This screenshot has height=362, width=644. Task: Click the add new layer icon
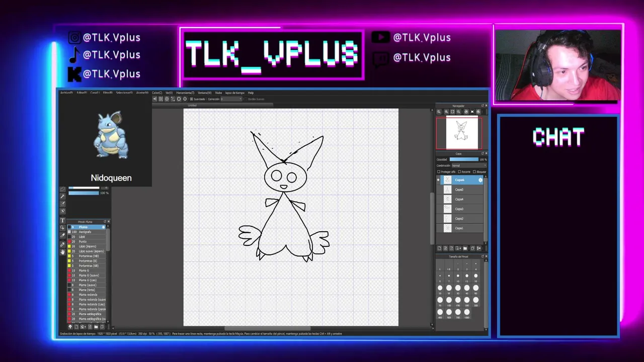point(439,248)
